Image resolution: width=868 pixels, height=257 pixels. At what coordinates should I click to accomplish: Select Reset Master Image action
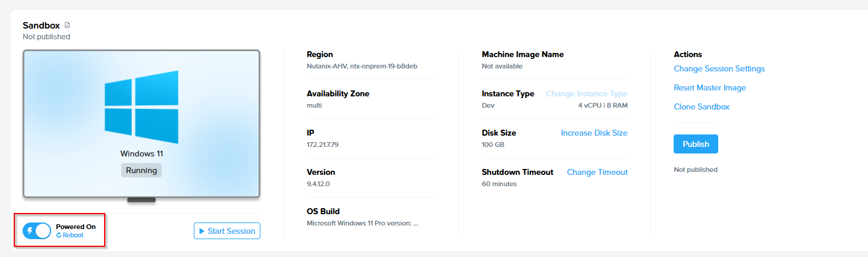[x=709, y=88]
